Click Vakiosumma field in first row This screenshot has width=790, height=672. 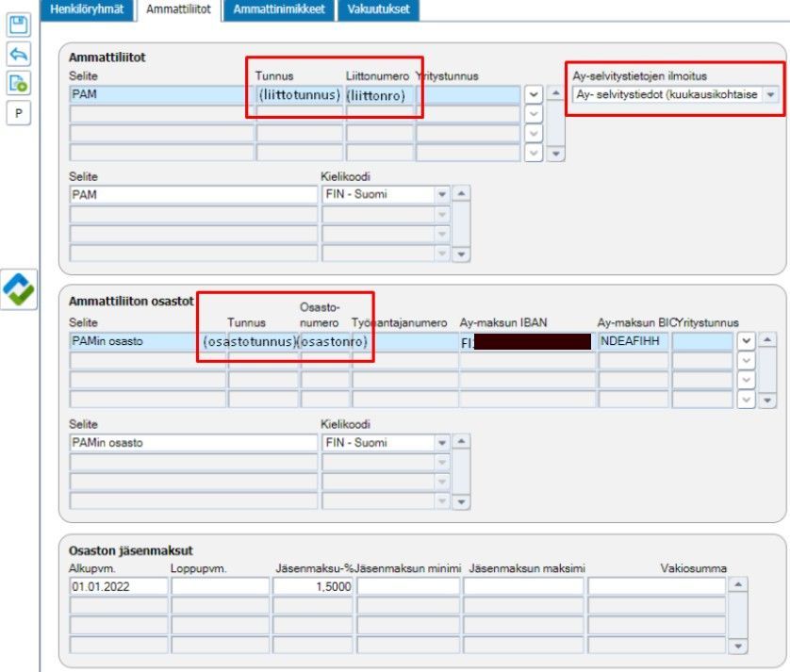[656, 586]
